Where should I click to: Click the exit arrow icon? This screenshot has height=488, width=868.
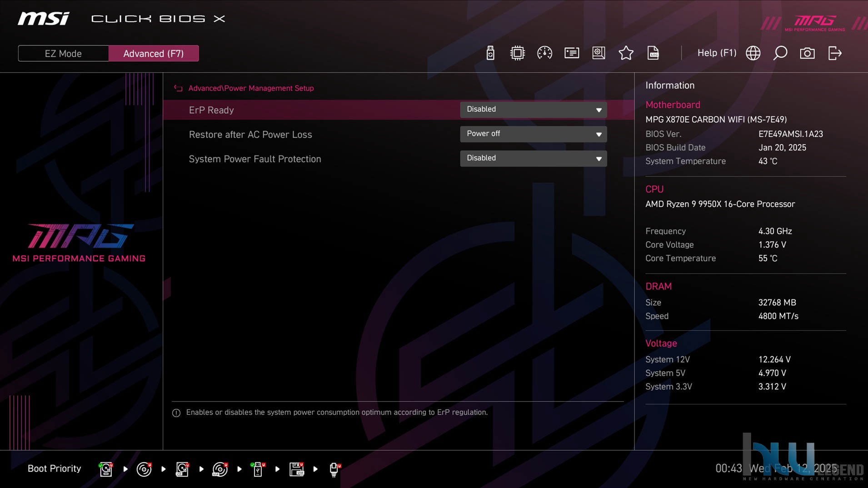click(835, 53)
